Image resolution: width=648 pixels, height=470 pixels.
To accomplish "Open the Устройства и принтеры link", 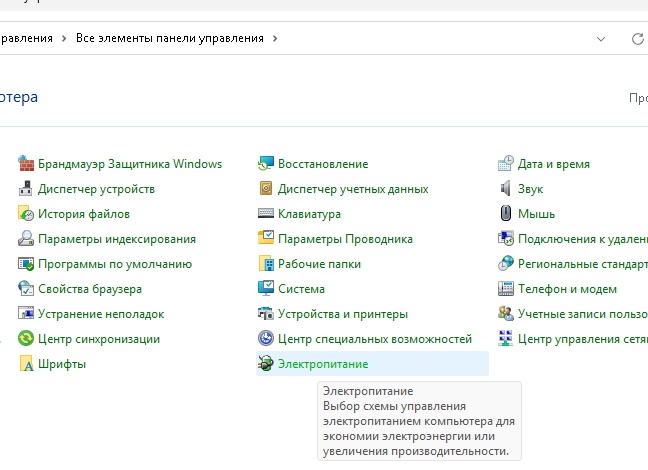I will [343, 314].
